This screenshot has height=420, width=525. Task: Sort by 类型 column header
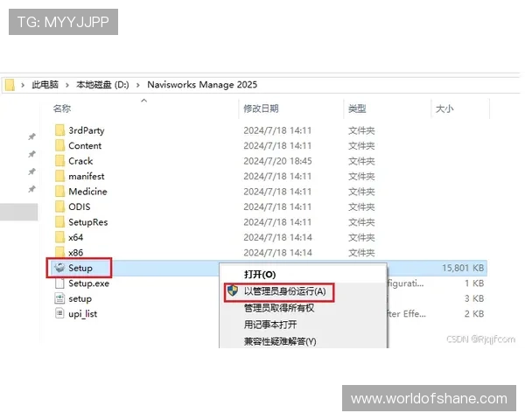point(357,108)
